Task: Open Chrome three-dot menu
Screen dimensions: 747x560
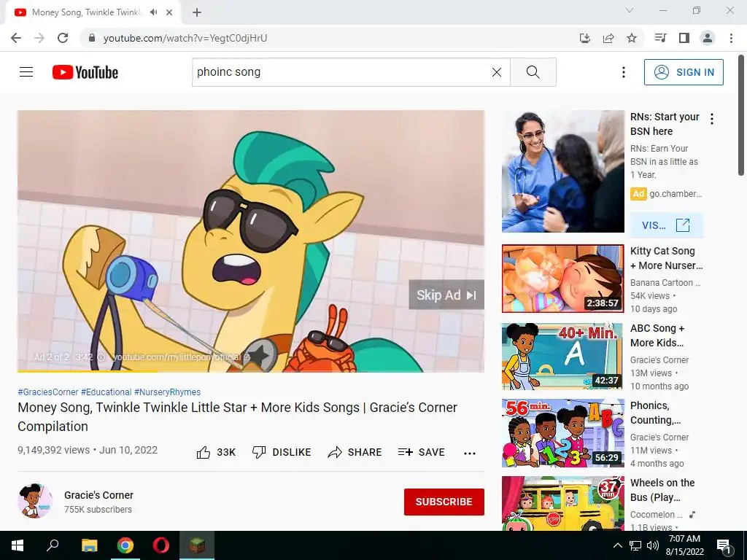Action: [x=731, y=38]
